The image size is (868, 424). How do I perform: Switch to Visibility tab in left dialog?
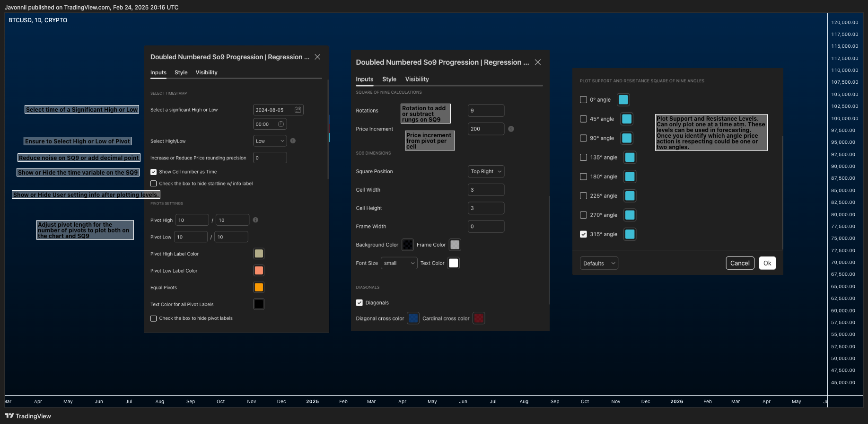[206, 72]
